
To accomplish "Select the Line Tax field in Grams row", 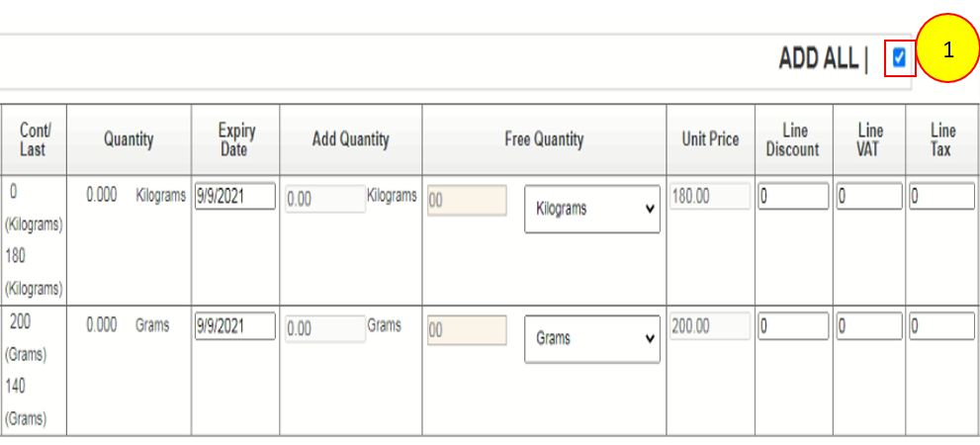I will pos(941,326).
